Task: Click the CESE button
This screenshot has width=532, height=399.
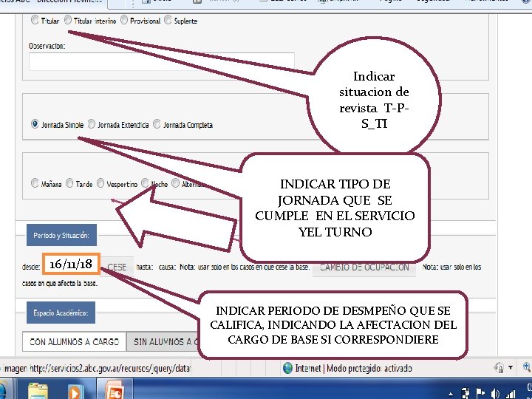Action: click(x=117, y=267)
